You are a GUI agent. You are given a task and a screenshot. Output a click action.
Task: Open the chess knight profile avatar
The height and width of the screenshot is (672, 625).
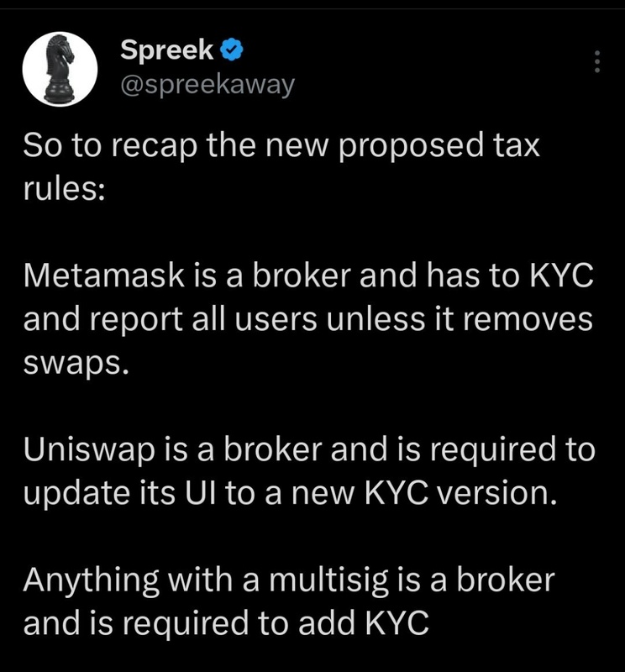[x=60, y=69]
